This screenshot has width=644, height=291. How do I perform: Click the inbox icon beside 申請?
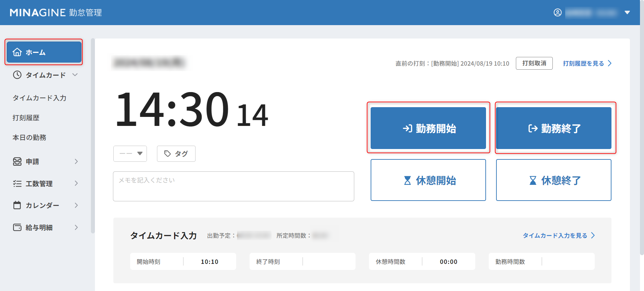point(17,162)
